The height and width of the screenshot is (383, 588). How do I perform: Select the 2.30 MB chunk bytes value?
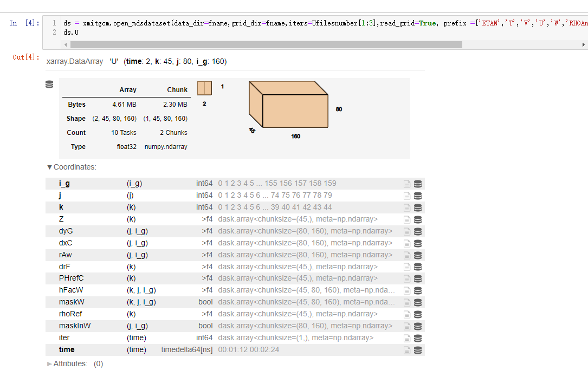(175, 105)
